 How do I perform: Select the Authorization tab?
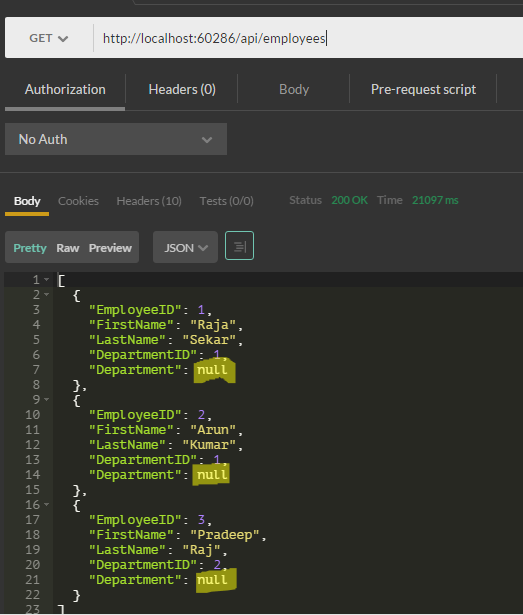click(65, 89)
